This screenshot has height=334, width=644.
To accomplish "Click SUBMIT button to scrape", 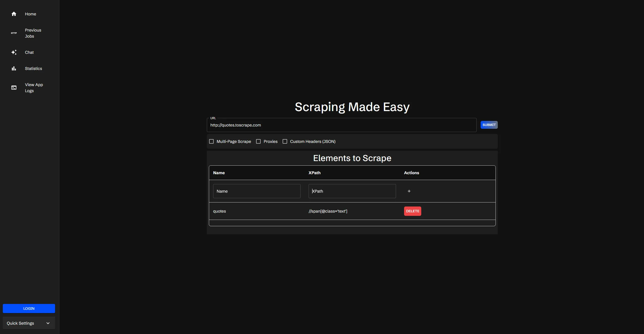I will point(489,125).
